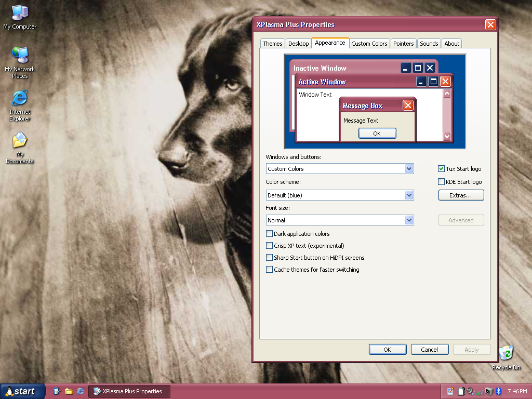Image resolution: width=532 pixels, height=399 pixels.
Task: Close the XPlasma Plus Properties dialog
Action: [490, 24]
